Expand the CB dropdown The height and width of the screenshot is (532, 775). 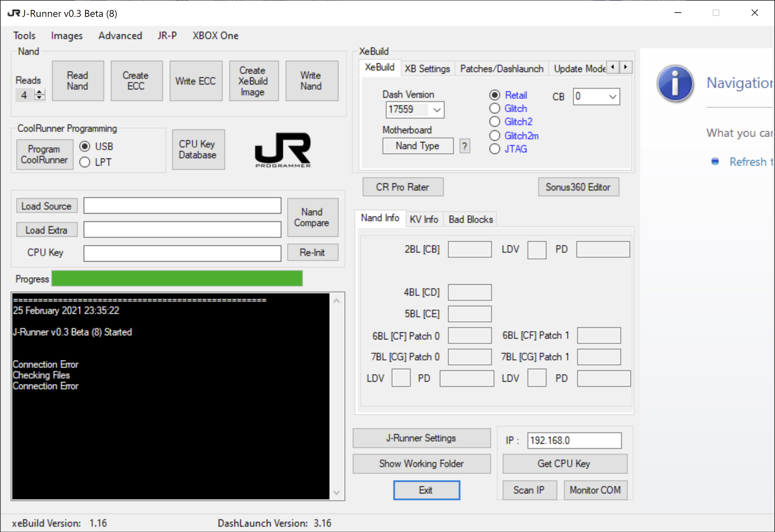(x=612, y=97)
